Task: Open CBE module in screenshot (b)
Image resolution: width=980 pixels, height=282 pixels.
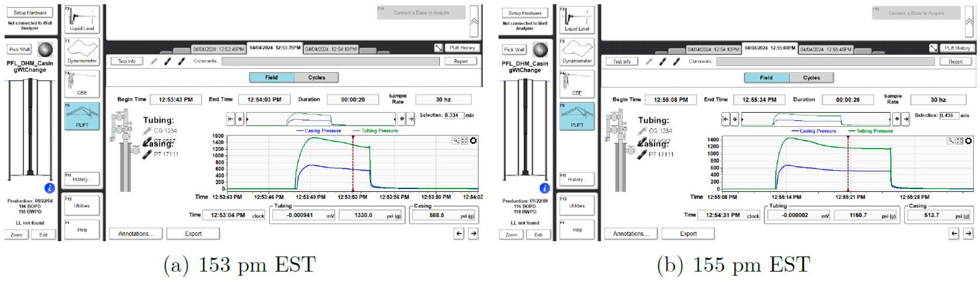Action: (x=577, y=84)
